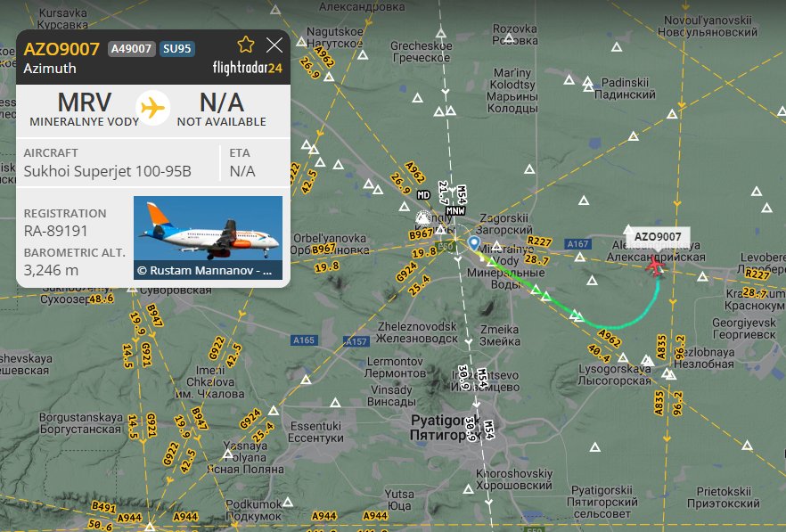Click the SU95 aircraft type badge
This screenshot has height=532, width=786.
point(177,49)
